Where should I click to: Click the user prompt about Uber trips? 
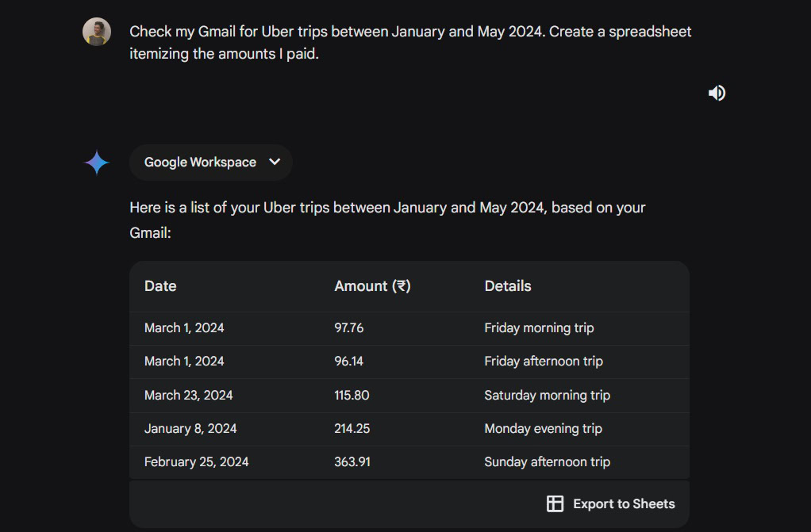pos(410,43)
